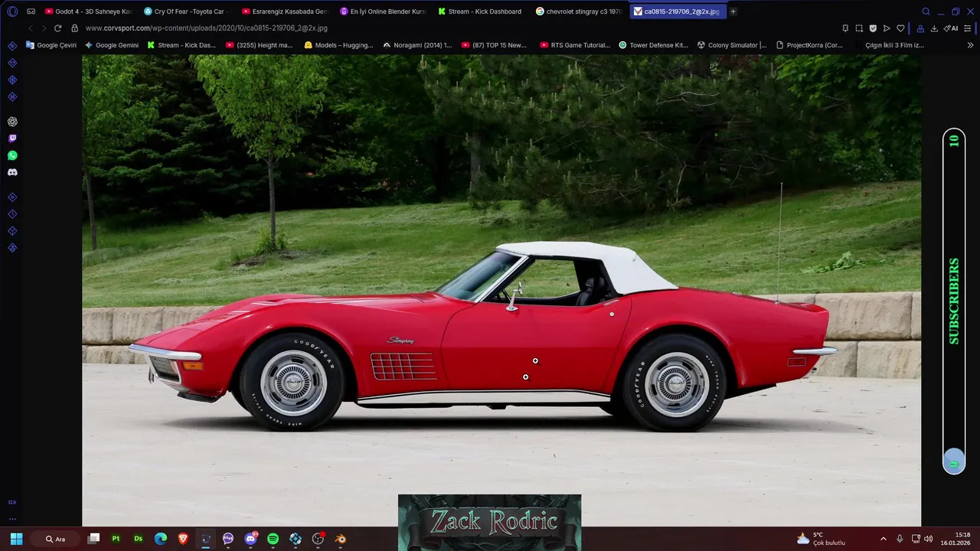Open Twitch in the sidebar
Viewport: 980px width, 551px height.
[12, 139]
